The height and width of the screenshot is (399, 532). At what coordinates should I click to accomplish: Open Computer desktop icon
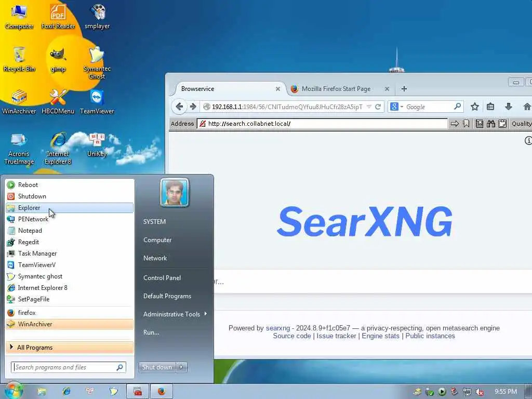tap(19, 17)
